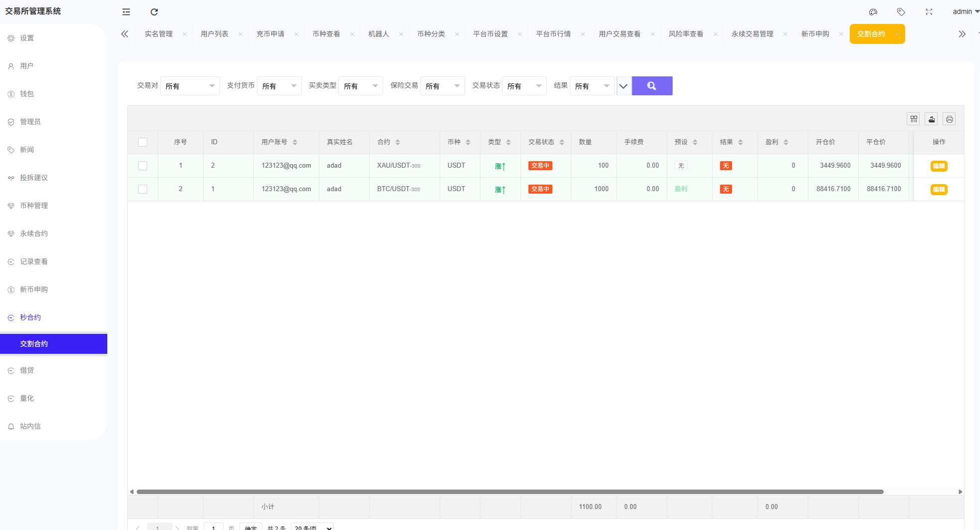
Task: Switch to the 用户列表 tab
Action: pyautogui.click(x=215, y=34)
